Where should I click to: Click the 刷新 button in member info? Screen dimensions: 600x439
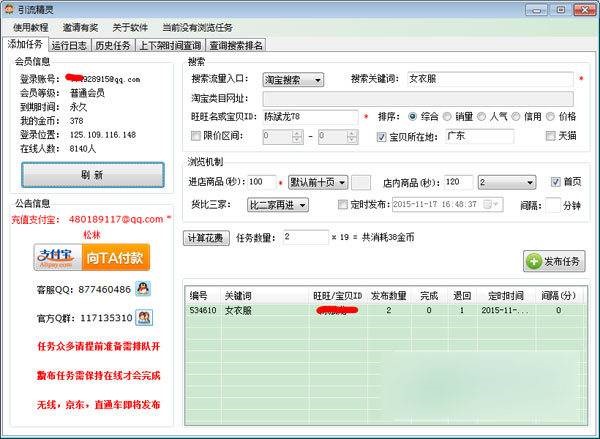click(92, 174)
